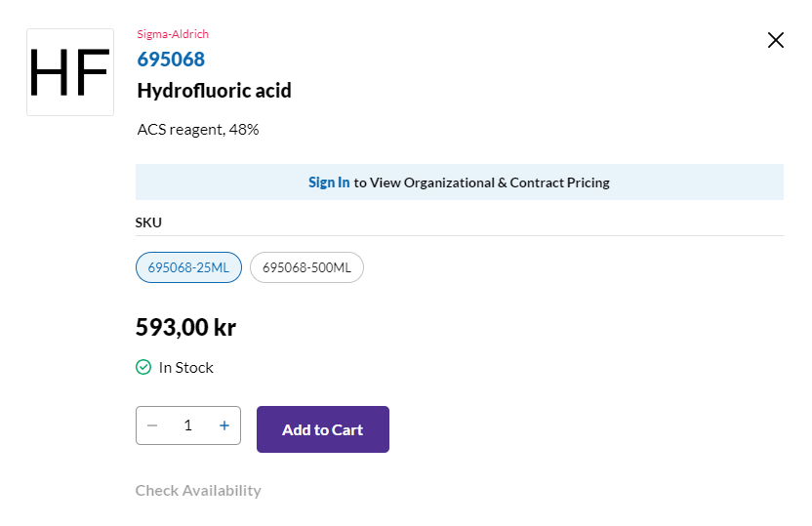Click the Organizational & Contract Pricing banner text
Viewport: 812px width, 526px height.
[481, 182]
